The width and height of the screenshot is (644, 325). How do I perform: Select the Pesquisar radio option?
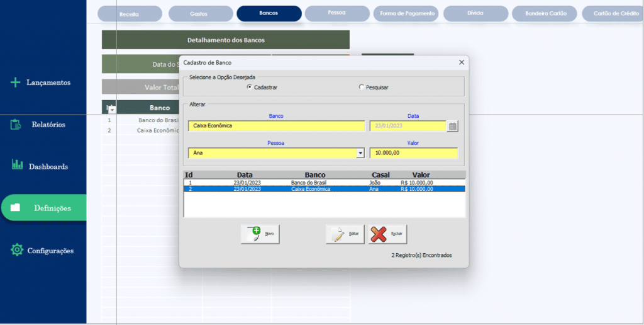pos(362,87)
